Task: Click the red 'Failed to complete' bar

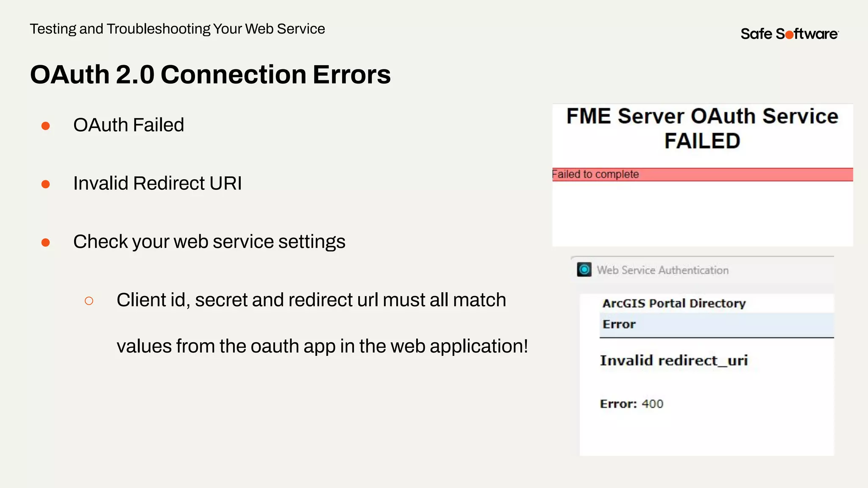Action: point(702,175)
